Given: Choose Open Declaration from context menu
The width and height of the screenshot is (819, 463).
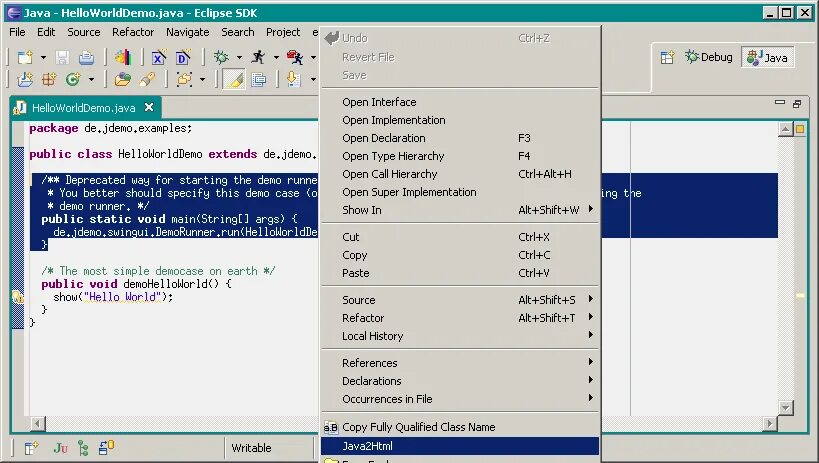Looking at the screenshot, I should [x=460, y=138].
